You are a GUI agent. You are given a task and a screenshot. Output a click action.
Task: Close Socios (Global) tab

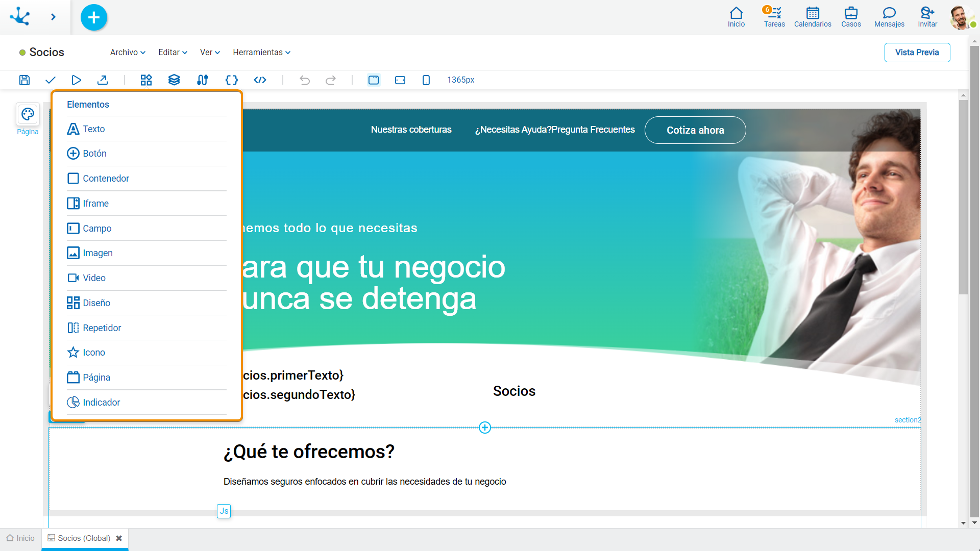click(119, 538)
